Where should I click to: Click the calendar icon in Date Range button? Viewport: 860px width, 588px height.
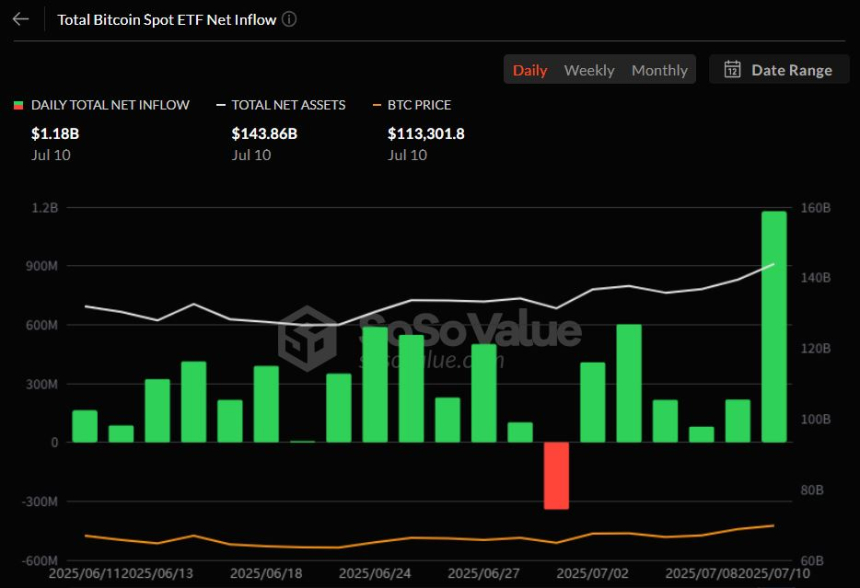[x=733, y=70]
